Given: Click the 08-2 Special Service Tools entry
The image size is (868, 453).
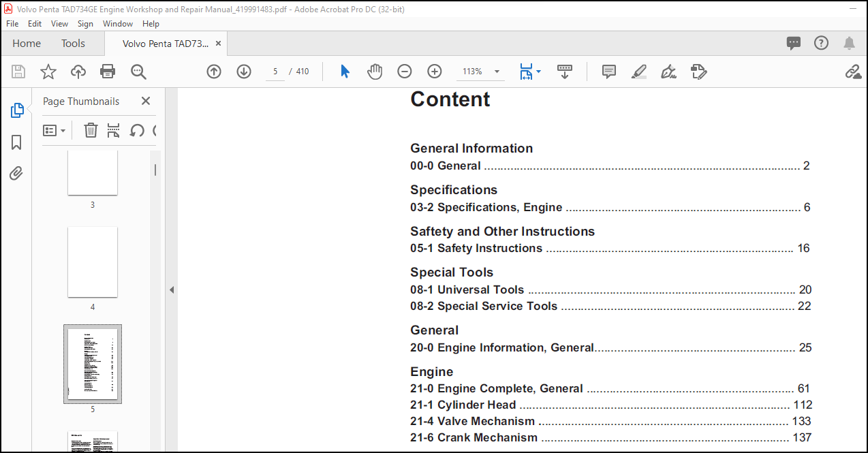Looking at the screenshot, I should 610,306.
